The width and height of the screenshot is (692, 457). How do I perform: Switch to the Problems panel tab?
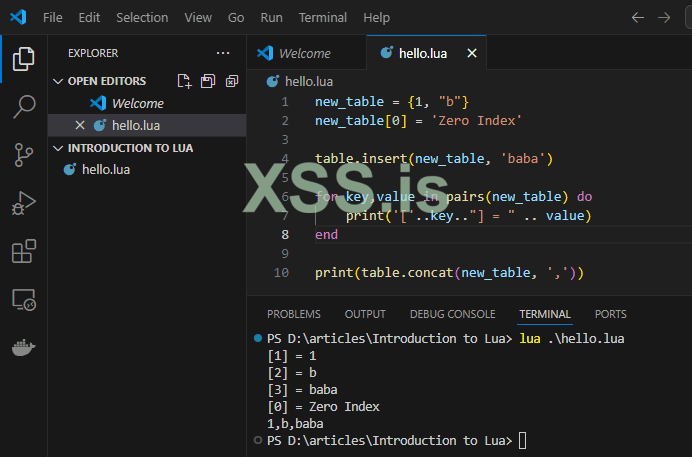[x=294, y=314]
